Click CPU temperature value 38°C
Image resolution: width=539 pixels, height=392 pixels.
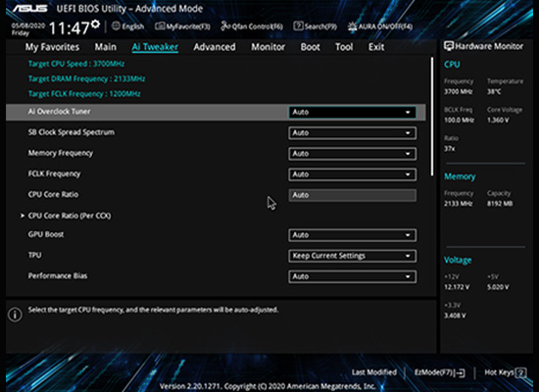pyautogui.click(x=494, y=92)
